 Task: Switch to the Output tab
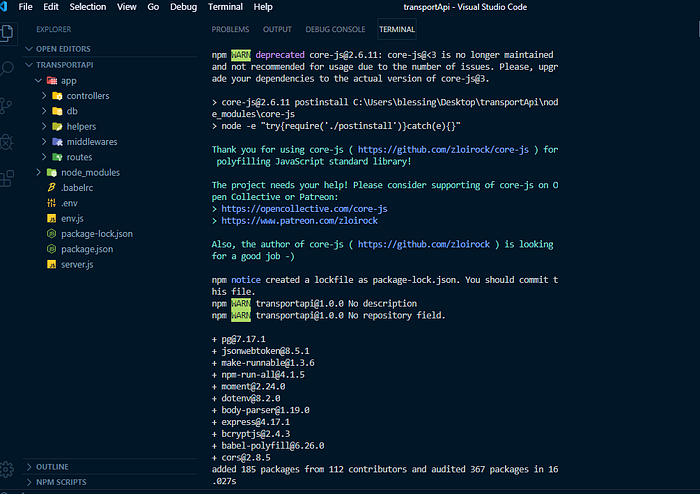point(277,29)
